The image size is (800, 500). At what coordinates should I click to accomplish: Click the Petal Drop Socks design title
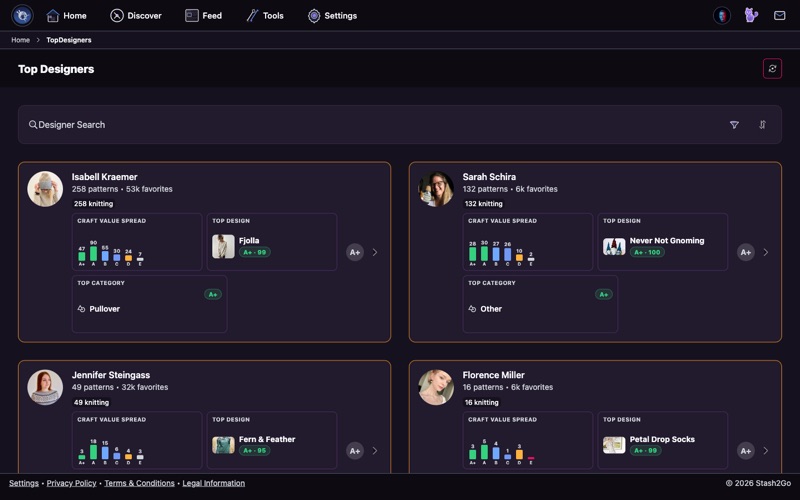coord(662,439)
